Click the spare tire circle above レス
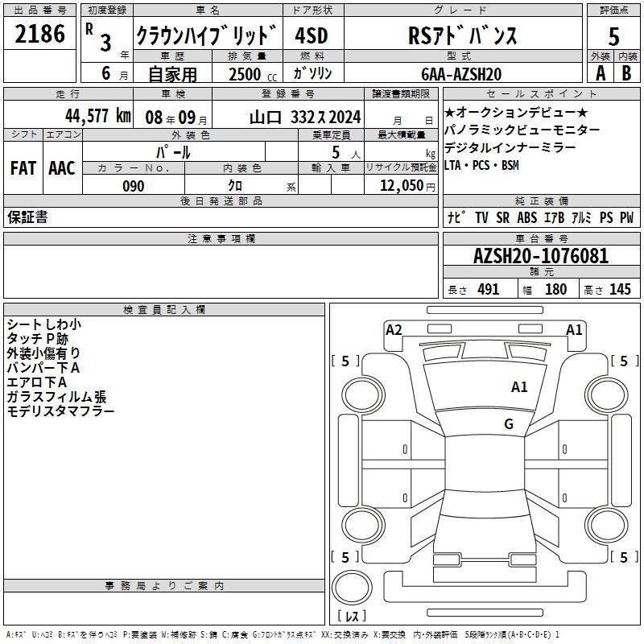The image size is (644, 644). tap(352, 589)
